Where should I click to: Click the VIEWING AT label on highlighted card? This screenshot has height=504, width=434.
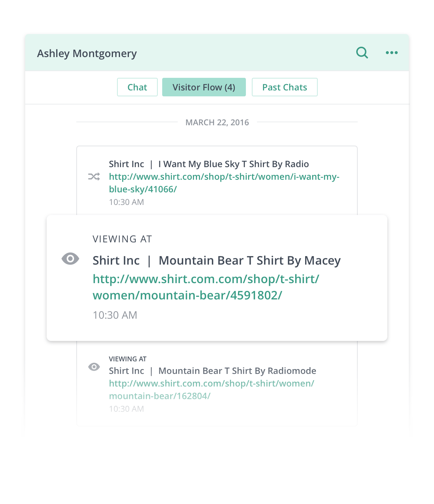pyautogui.click(x=122, y=239)
